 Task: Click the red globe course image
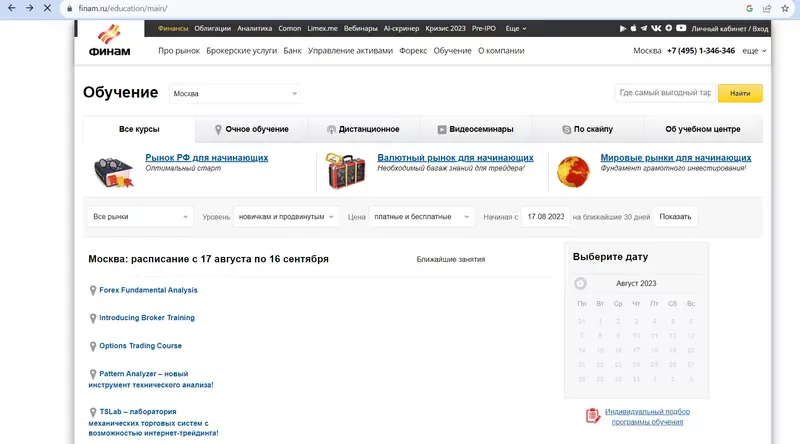click(x=573, y=172)
